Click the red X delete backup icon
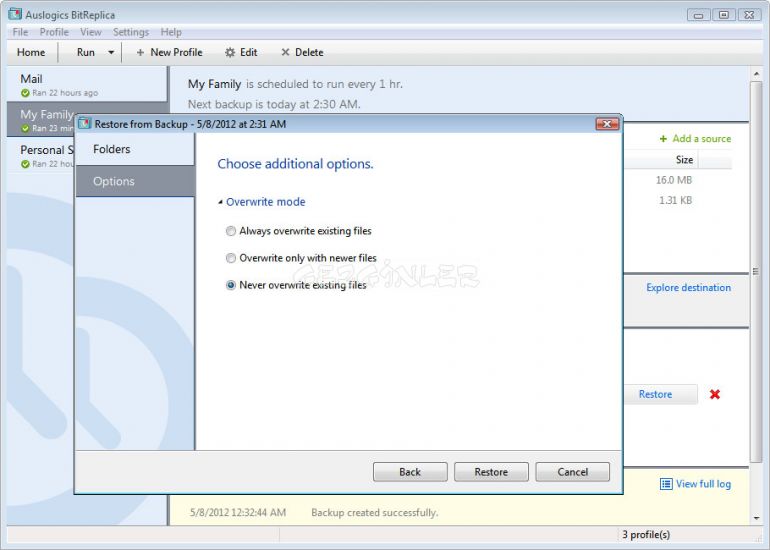 tap(715, 394)
